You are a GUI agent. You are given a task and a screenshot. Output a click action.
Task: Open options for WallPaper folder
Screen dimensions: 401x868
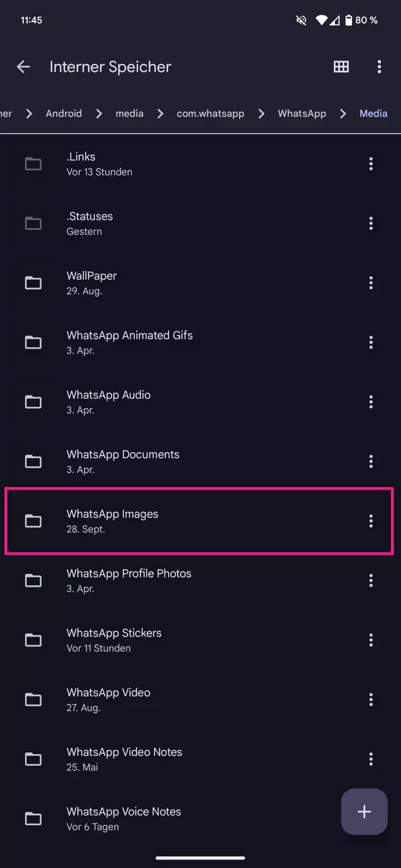point(371,283)
